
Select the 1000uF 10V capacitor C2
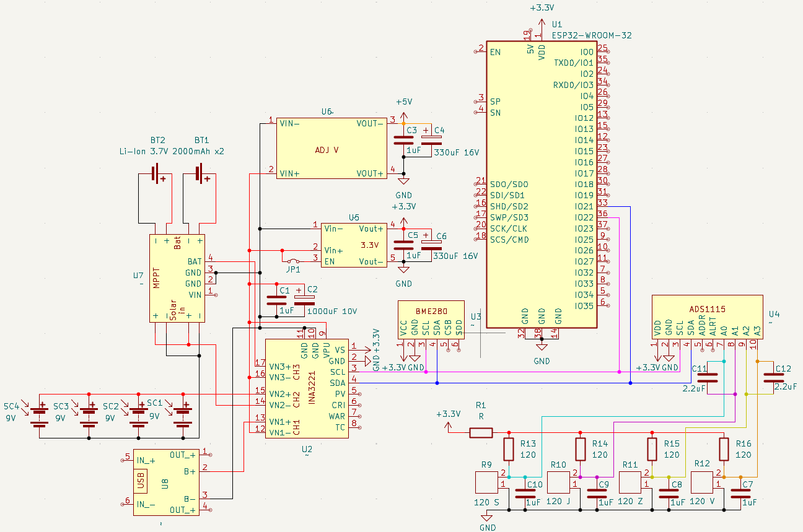[304, 300]
